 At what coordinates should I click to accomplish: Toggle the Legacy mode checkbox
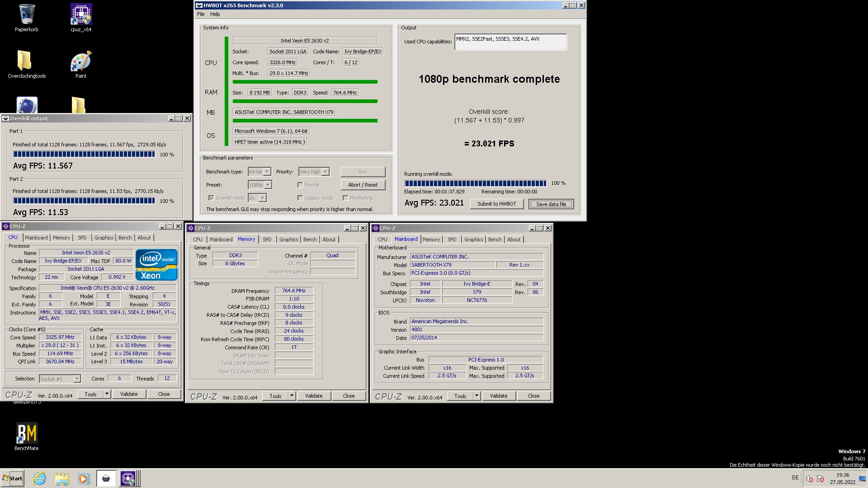(300, 198)
